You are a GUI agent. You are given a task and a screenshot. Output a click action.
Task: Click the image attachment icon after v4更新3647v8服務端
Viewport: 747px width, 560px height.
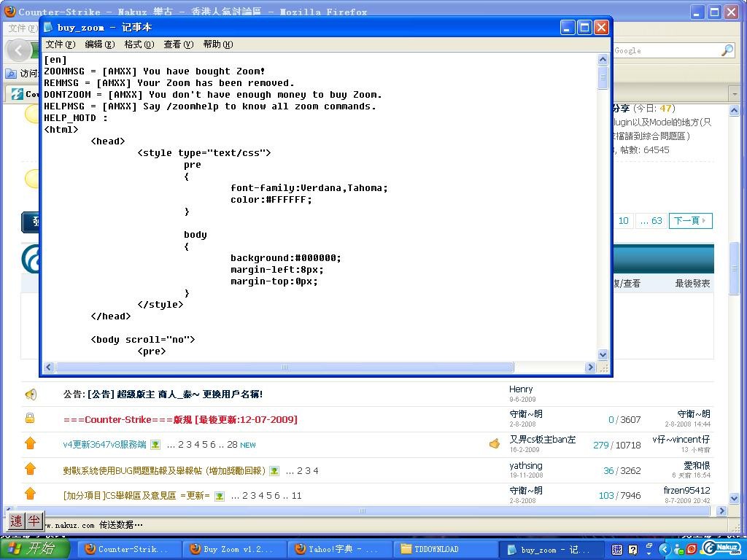tap(155, 445)
